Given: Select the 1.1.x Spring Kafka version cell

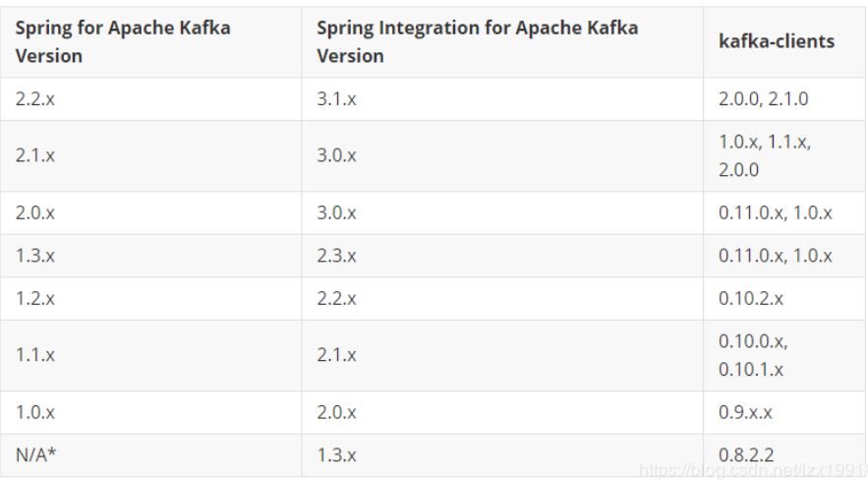Looking at the screenshot, I should (x=35, y=355).
